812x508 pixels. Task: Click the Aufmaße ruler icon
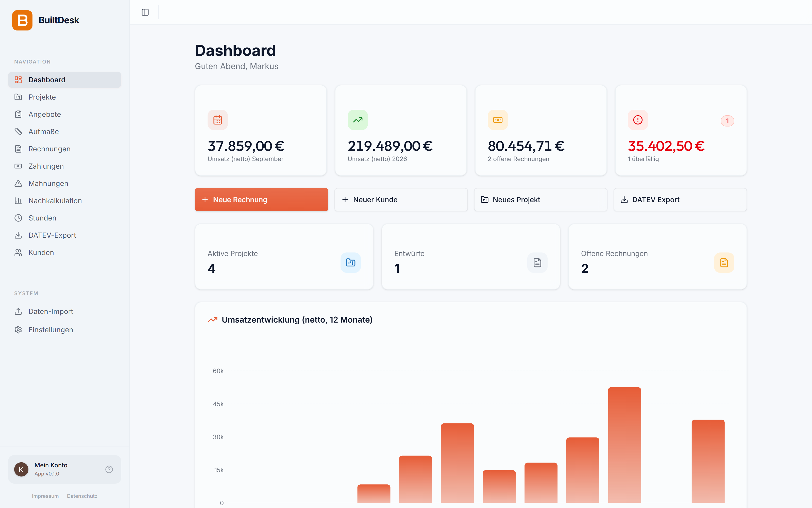18,132
